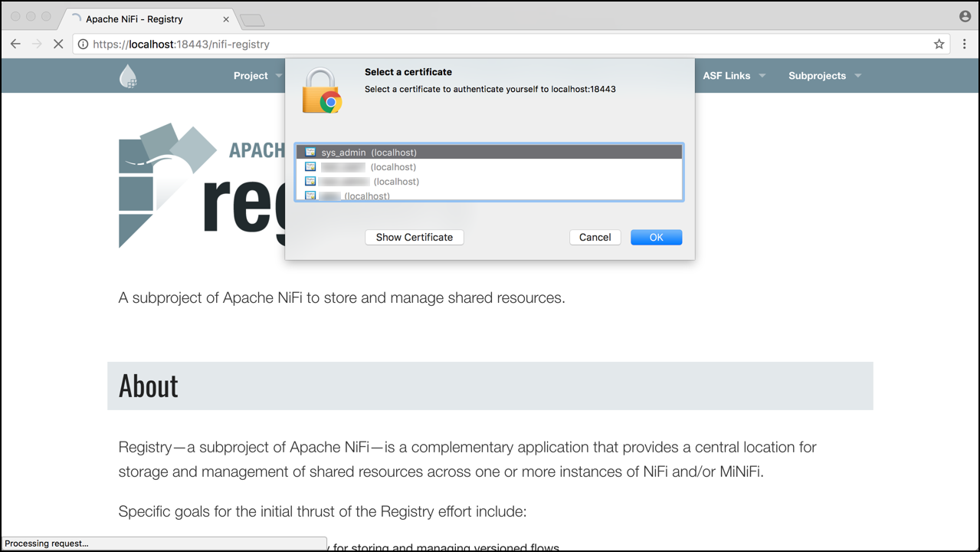Open Chrome's three-dot menu

coord(964,44)
